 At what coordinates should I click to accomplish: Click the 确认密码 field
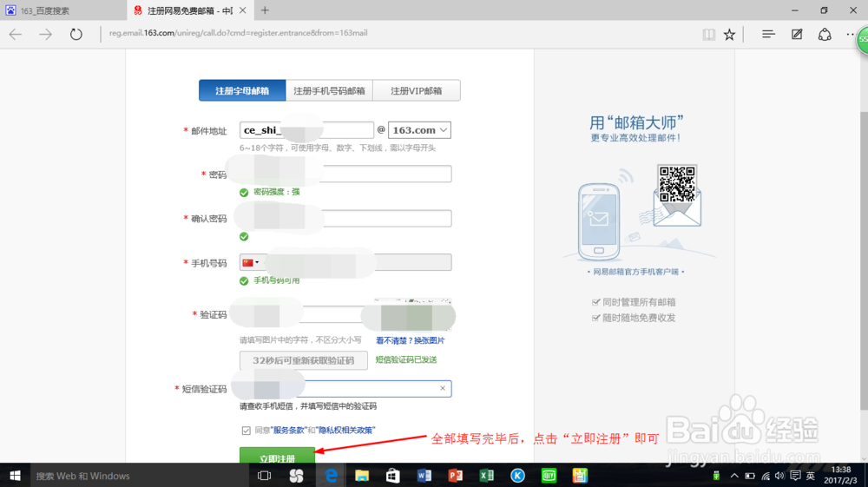[x=345, y=218]
